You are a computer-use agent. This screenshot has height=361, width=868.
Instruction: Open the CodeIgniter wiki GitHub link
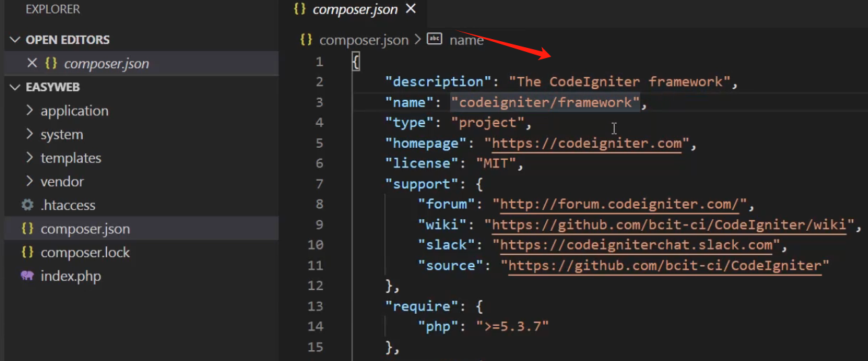(669, 224)
